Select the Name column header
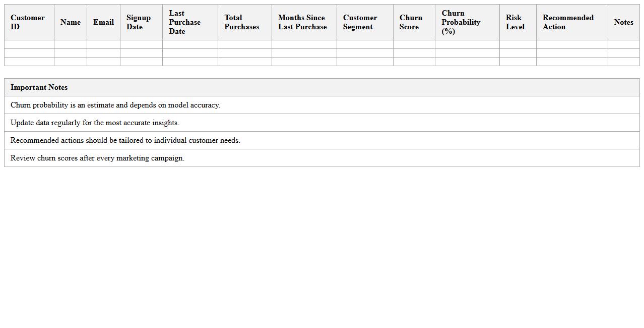The width and height of the screenshot is (644, 328). pyautogui.click(x=71, y=22)
